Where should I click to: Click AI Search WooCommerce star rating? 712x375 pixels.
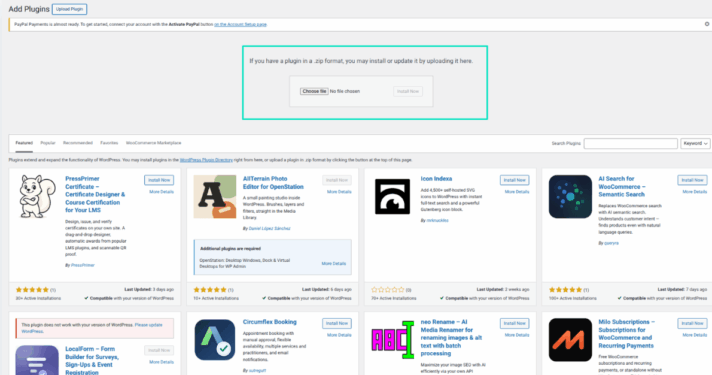[x=565, y=290]
